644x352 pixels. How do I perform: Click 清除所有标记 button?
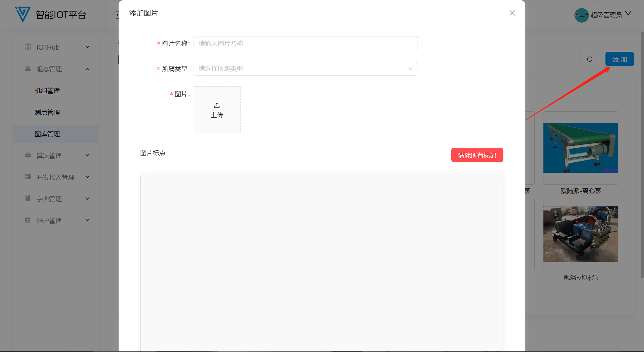tap(477, 155)
